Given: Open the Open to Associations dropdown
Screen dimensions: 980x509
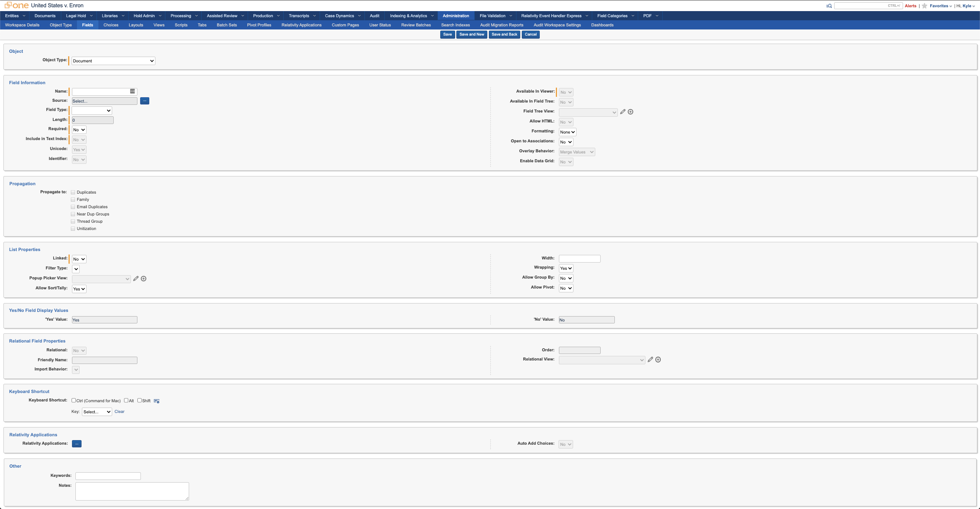Looking at the screenshot, I should pos(566,142).
